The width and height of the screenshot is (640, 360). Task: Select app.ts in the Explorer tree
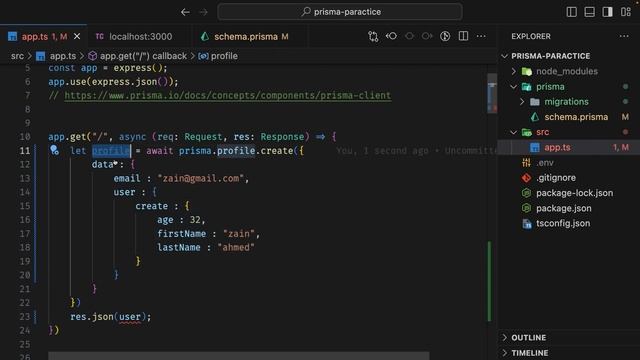coord(557,147)
